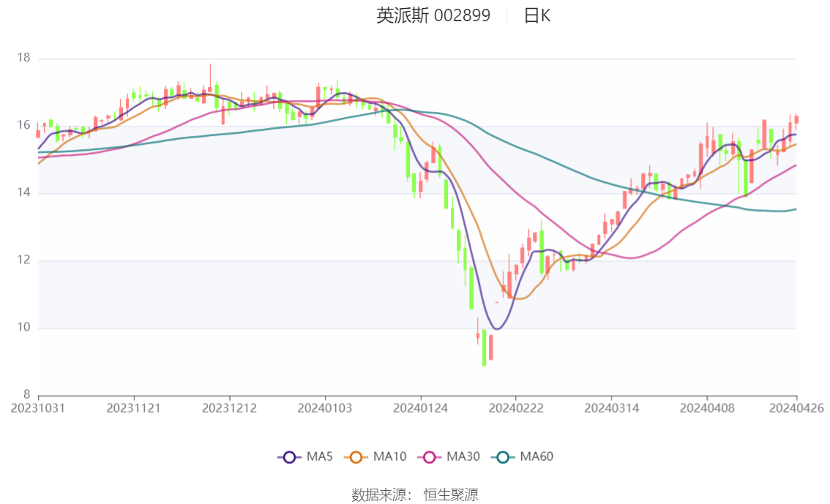Image resolution: width=830 pixels, height=504 pixels.
Task: Click the 18 price axis label
Action: [24, 58]
